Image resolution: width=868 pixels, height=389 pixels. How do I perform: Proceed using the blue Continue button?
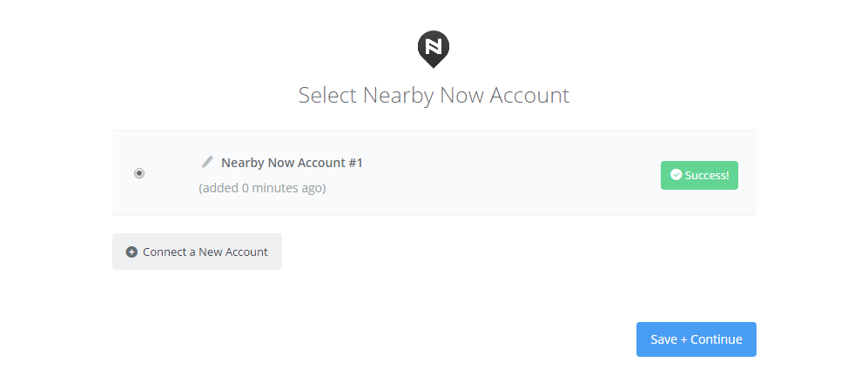coord(696,339)
